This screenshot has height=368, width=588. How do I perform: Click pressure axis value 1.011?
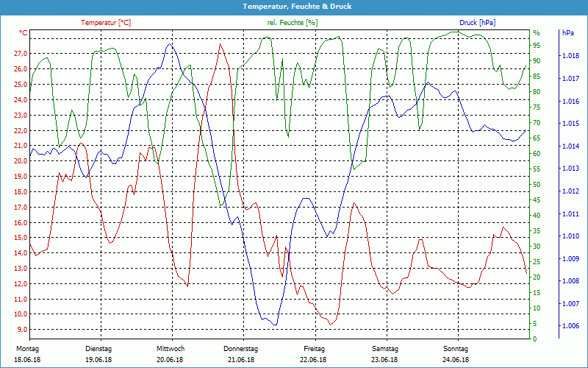click(x=570, y=213)
